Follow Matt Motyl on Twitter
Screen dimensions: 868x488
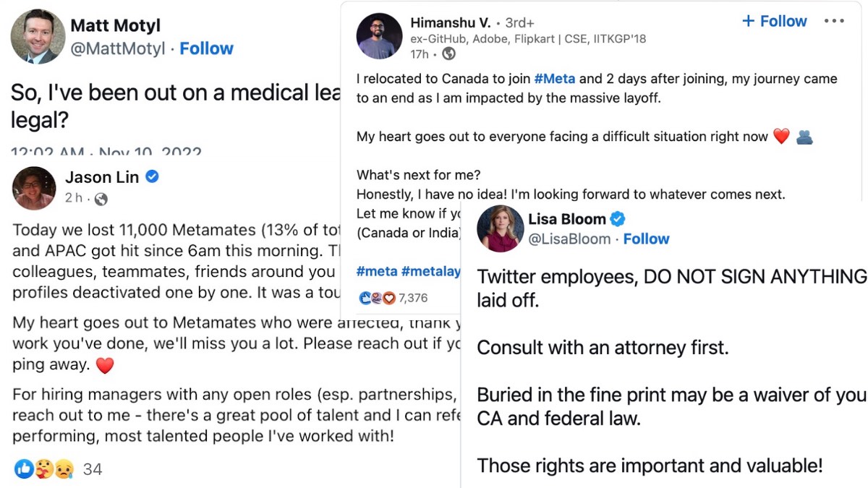click(206, 48)
